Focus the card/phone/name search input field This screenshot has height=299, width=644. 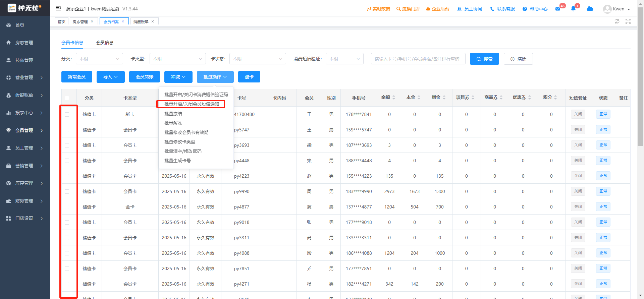418,59
